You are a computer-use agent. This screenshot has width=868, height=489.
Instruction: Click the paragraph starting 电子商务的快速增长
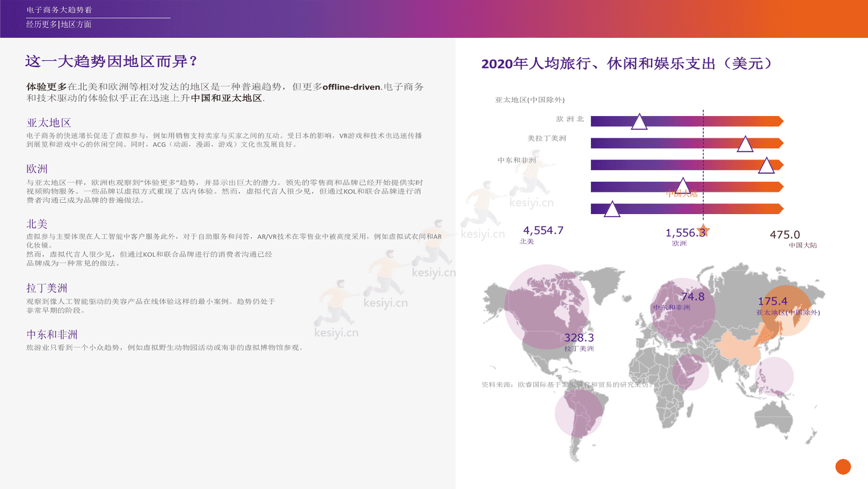(224, 140)
